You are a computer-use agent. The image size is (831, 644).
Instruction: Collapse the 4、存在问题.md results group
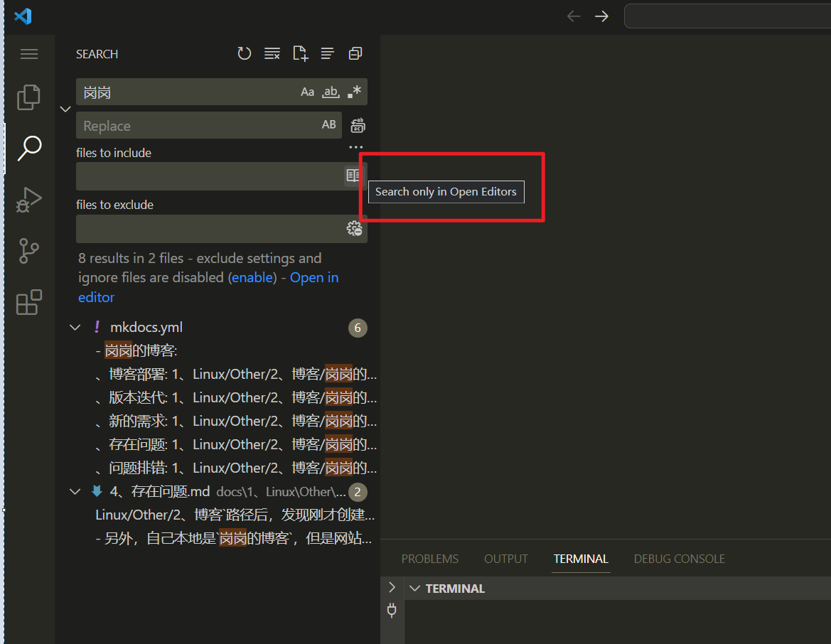pyautogui.click(x=75, y=492)
